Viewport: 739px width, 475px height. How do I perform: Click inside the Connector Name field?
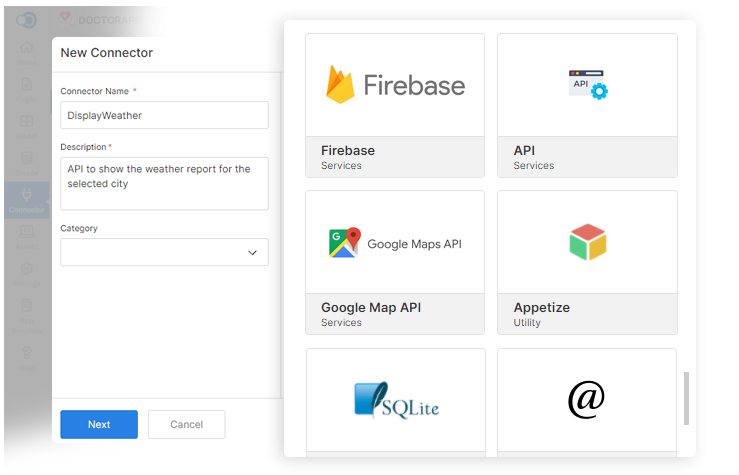164,115
